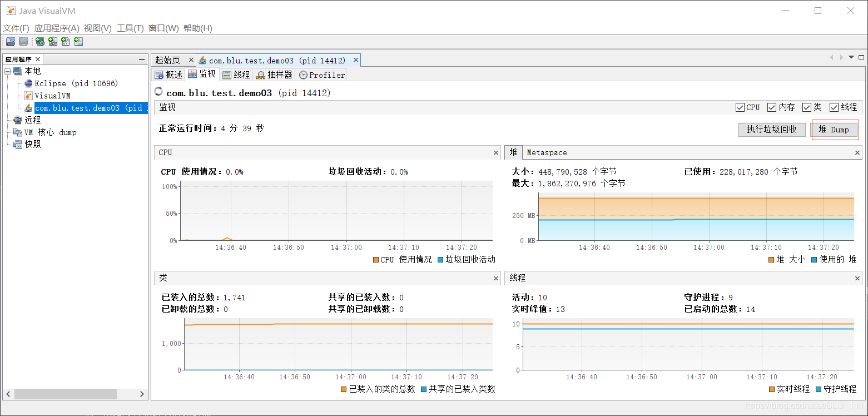
Task: Click the orange 实时线程 legend swatch
Action: click(771, 389)
